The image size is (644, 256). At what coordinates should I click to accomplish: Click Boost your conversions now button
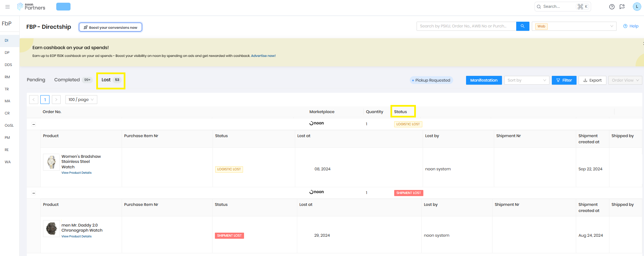point(110,27)
